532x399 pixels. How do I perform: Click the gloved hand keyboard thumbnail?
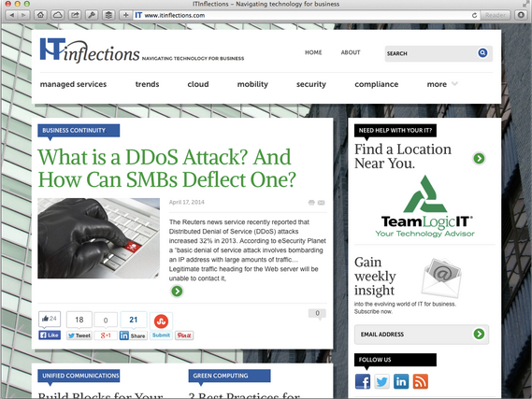click(99, 238)
